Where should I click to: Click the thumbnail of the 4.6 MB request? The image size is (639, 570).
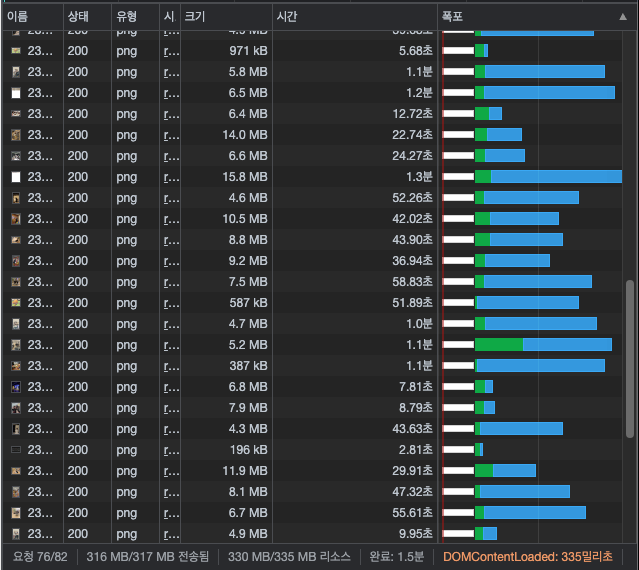pos(16,198)
